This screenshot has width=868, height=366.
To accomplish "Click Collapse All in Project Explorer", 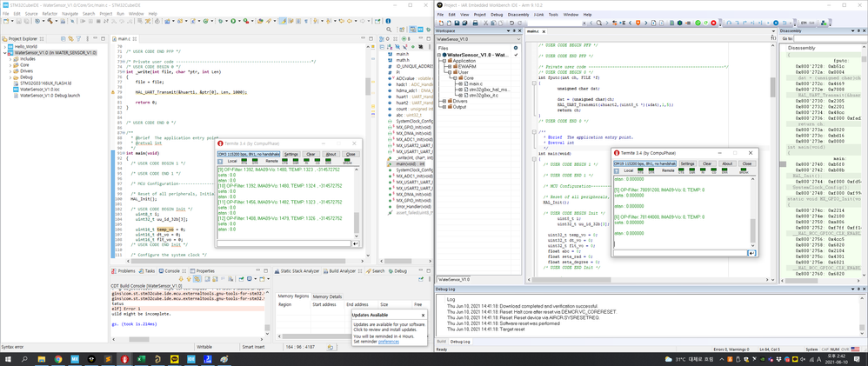I will (x=63, y=39).
